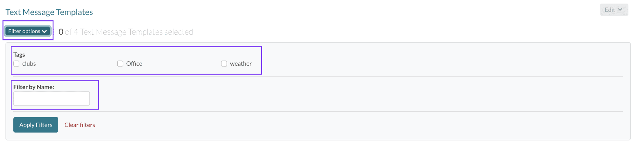
Task: Click the "Office" tag label text
Action: (134, 64)
